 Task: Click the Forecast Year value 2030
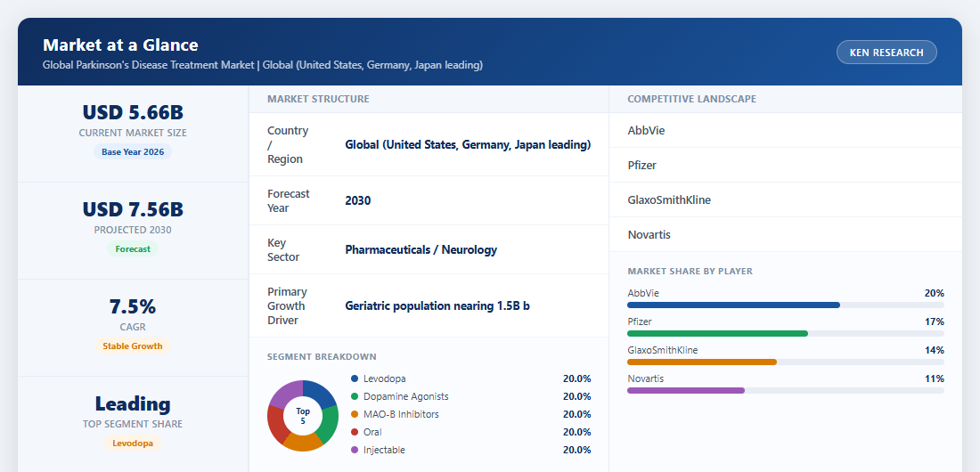click(358, 200)
